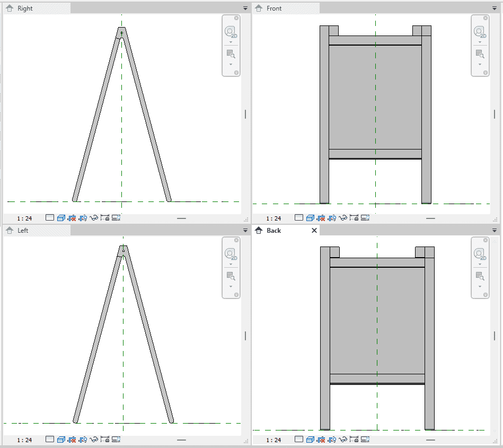Screen dimensions: 503x448
Task: Click Zoom Region tool in Back view
Action: tap(480, 276)
